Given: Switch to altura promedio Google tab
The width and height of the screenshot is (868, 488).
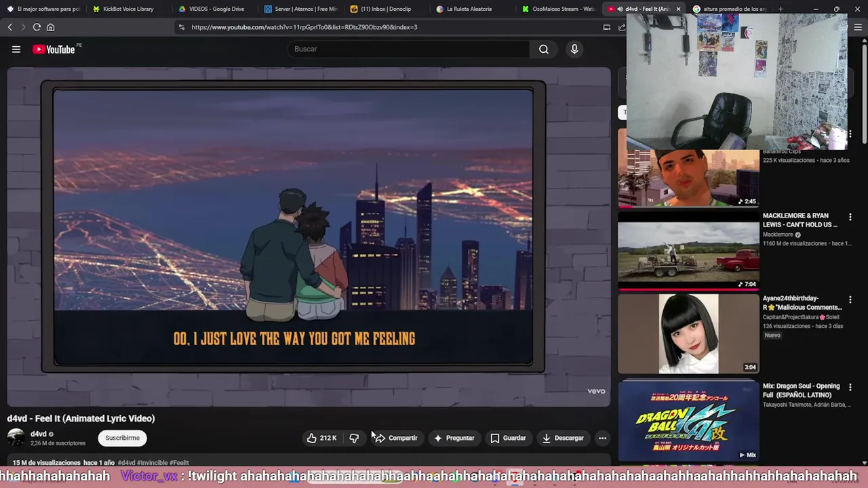Looking at the screenshot, I should [730, 9].
